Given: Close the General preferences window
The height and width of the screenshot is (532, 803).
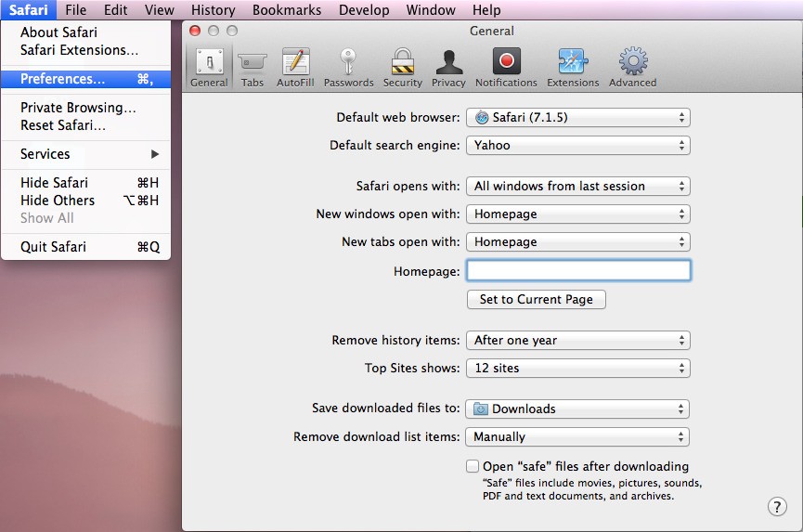Looking at the screenshot, I should click(x=195, y=31).
